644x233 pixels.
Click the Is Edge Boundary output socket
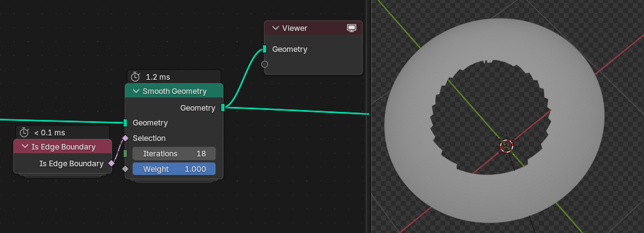[111, 164]
